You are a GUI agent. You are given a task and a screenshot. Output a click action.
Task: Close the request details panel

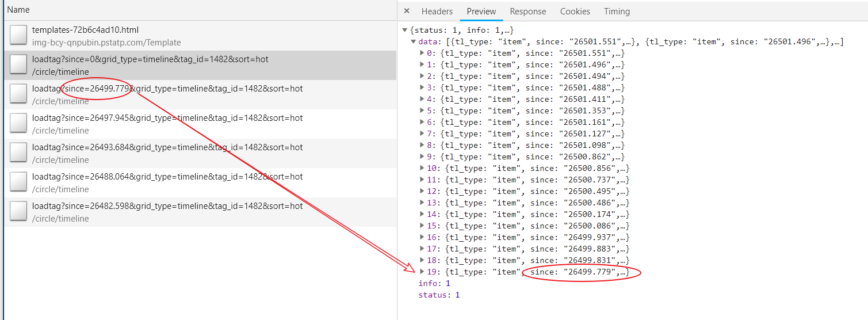tap(407, 11)
